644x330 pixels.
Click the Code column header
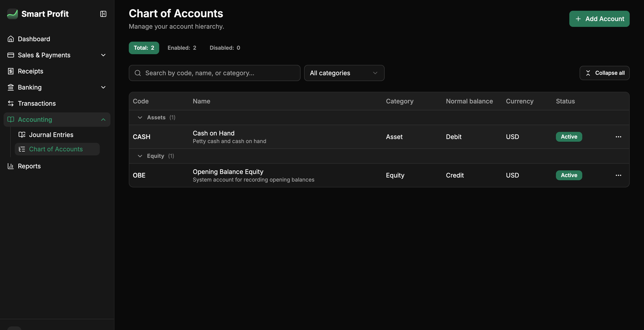pyautogui.click(x=140, y=101)
